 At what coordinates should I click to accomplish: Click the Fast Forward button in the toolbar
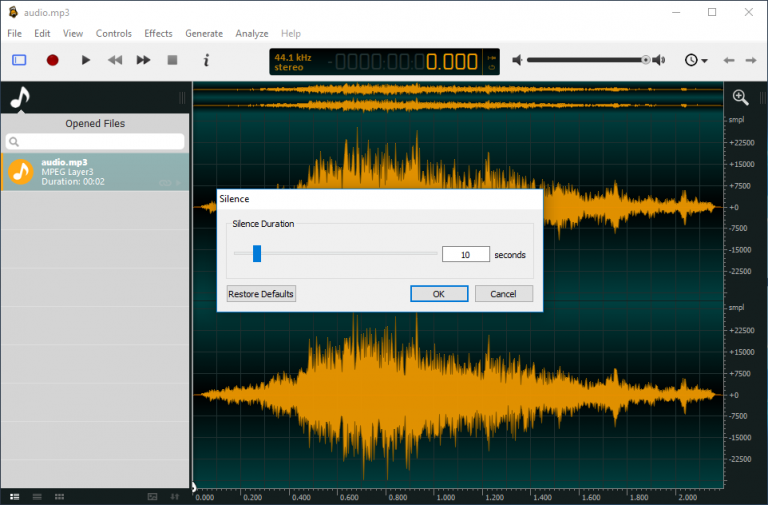pos(143,60)
